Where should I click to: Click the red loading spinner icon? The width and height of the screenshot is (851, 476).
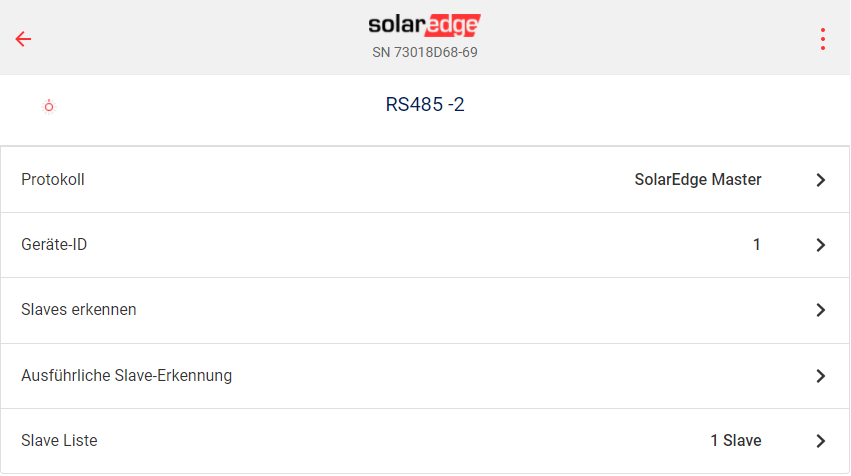(x=48, y=106)
